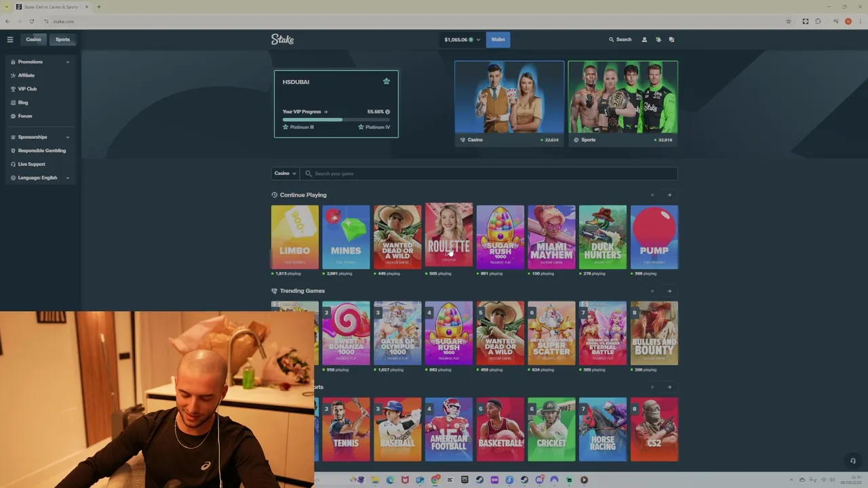Image resolution: width=868 pixels, height=488 pixels.
Task: Click the browser reload icon
Action: coord(31,21)
